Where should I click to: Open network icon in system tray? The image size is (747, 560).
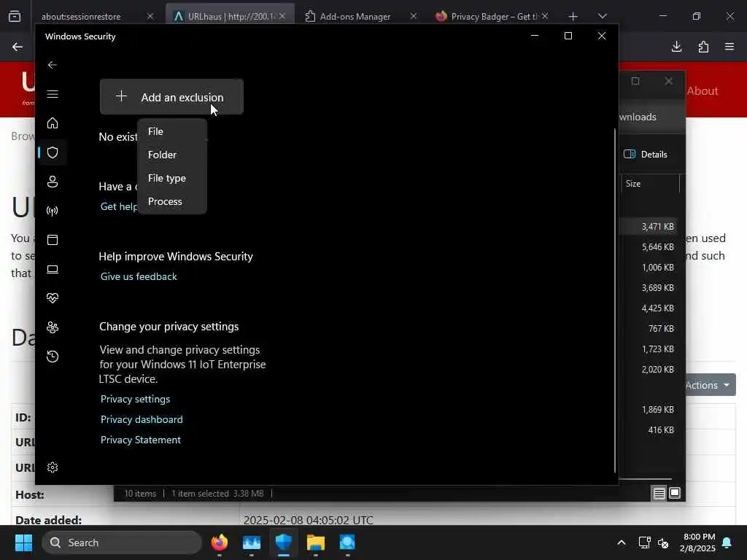645,542
